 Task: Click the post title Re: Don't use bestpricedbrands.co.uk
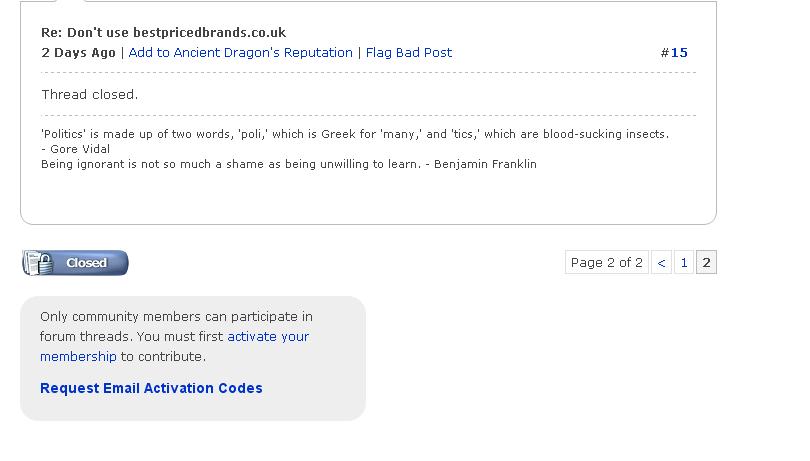(x=163, y=33)
